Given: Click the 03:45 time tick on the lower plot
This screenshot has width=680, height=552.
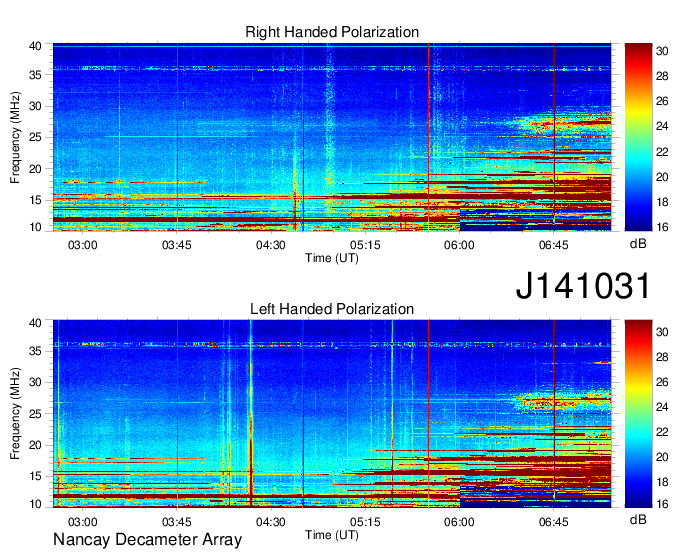Looking at the screenshot, I should (x=177, y=522).
